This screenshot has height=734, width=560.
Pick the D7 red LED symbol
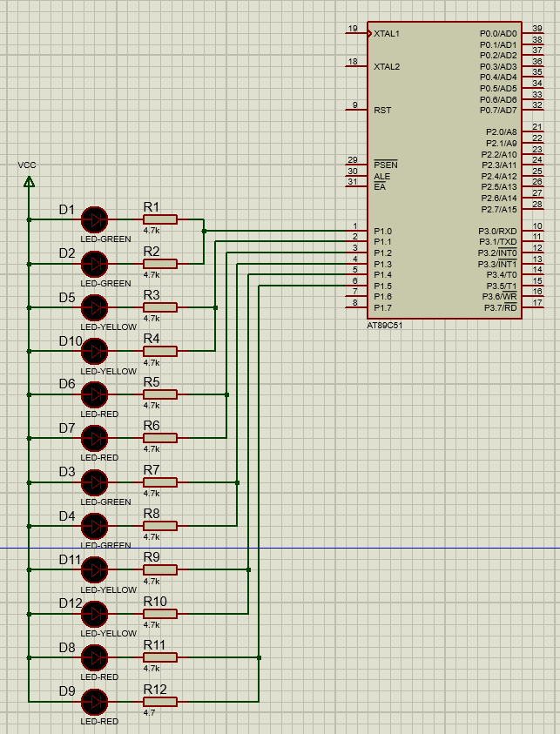tap(94, 438)
